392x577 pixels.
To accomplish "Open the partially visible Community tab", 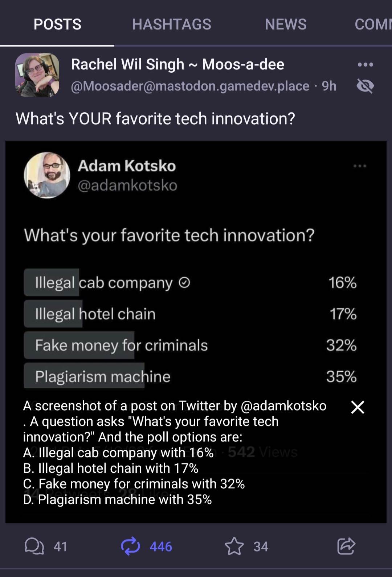I will pyautogui.click(x=373, y=24).
